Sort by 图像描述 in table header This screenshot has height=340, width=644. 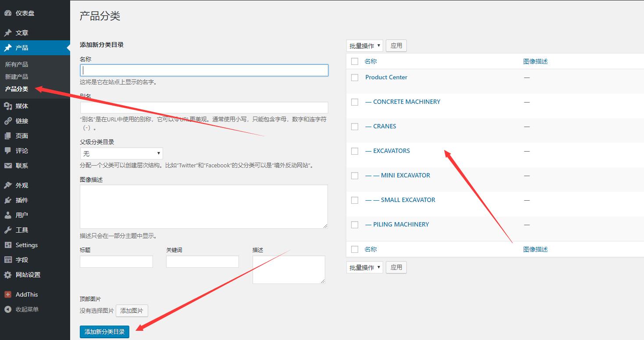click(535, 61)
